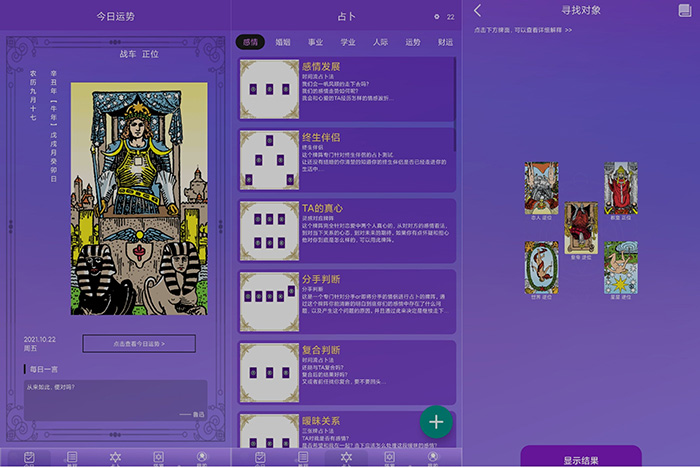The image size is (700, 467).
Task: Click the coin icon next to 22
Action: pos(436,17)
